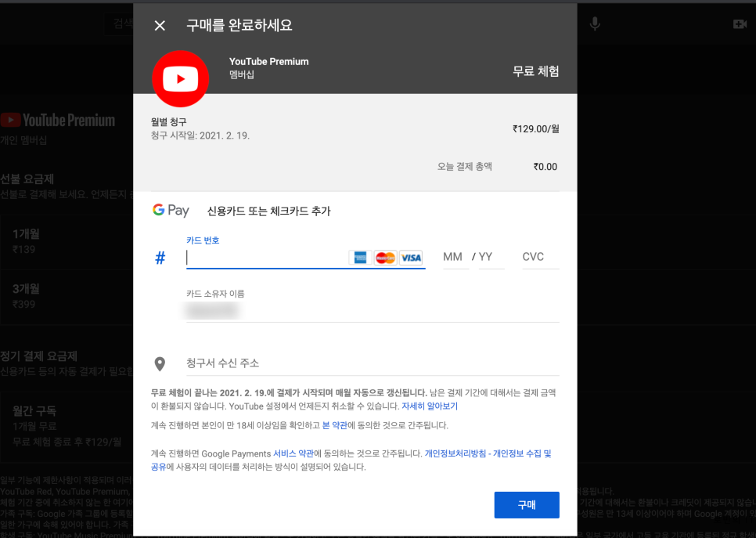Click the YouTube Premium red logo in dialog

pyautogui.click(x=180, y=78)
